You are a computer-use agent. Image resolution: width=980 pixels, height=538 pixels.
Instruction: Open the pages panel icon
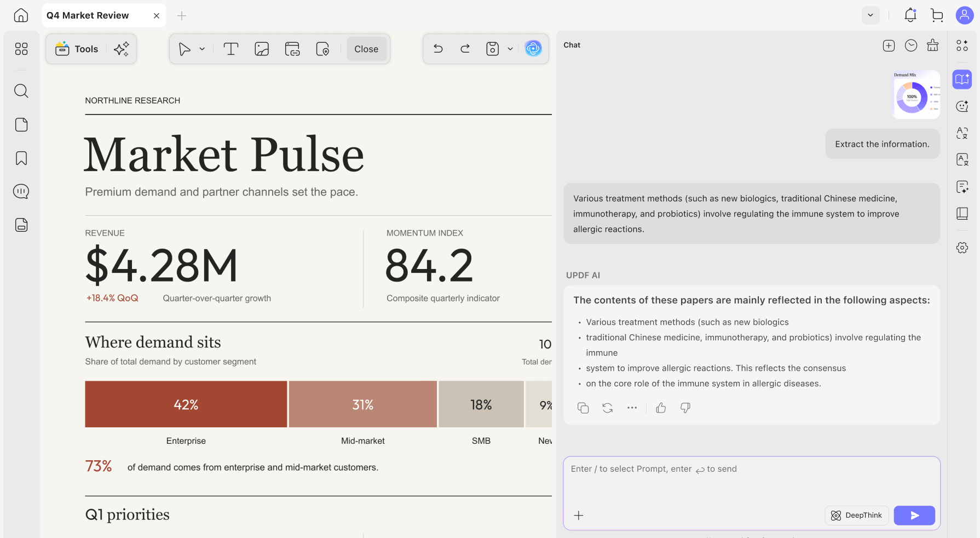pyautogui.click(x=21, y=125)
